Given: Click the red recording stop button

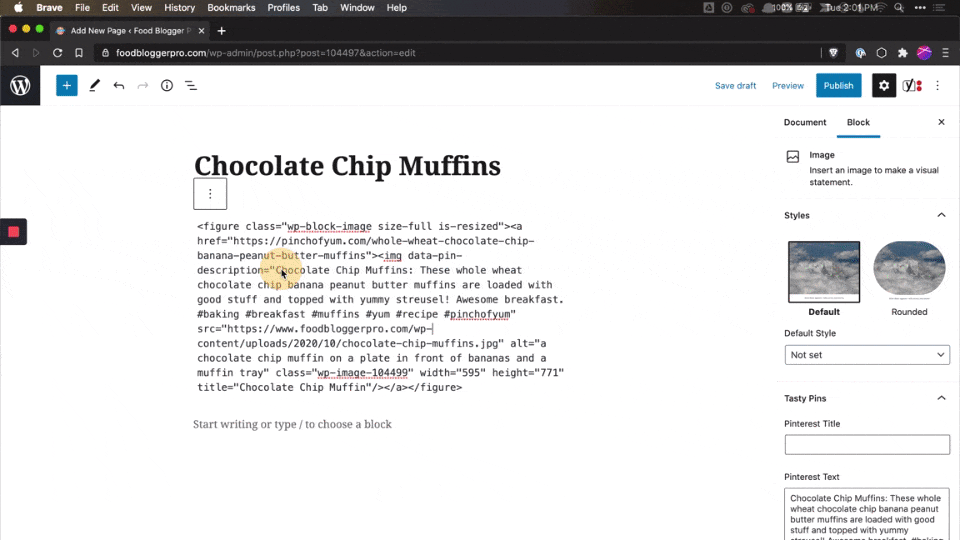Looking at the screenshot, I should click(13, 232).
